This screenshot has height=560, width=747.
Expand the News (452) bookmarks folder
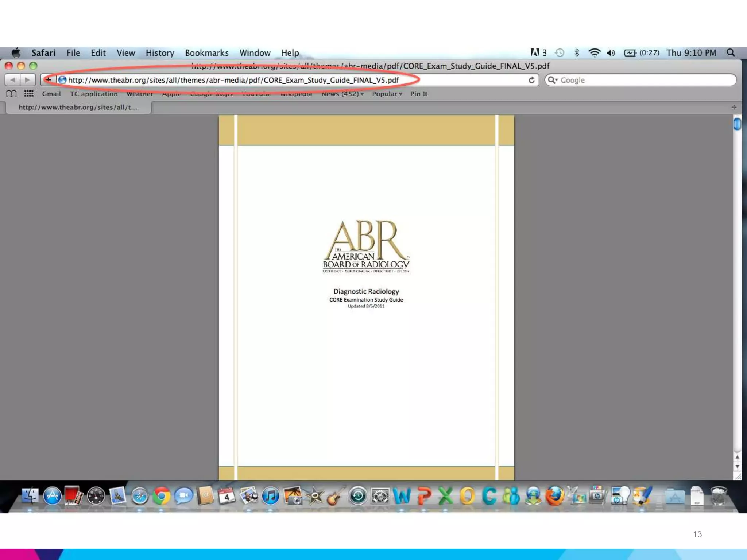[342, 94]
